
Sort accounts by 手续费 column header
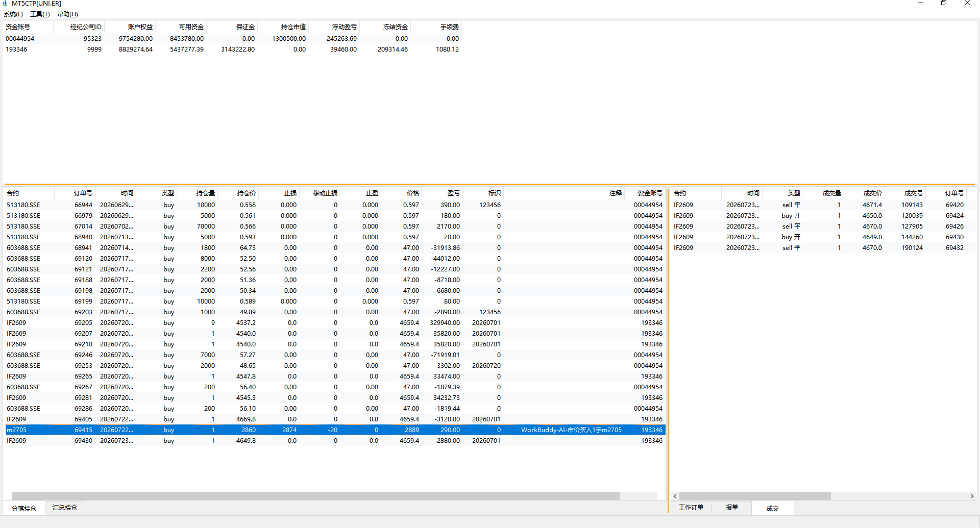[436, 27]
